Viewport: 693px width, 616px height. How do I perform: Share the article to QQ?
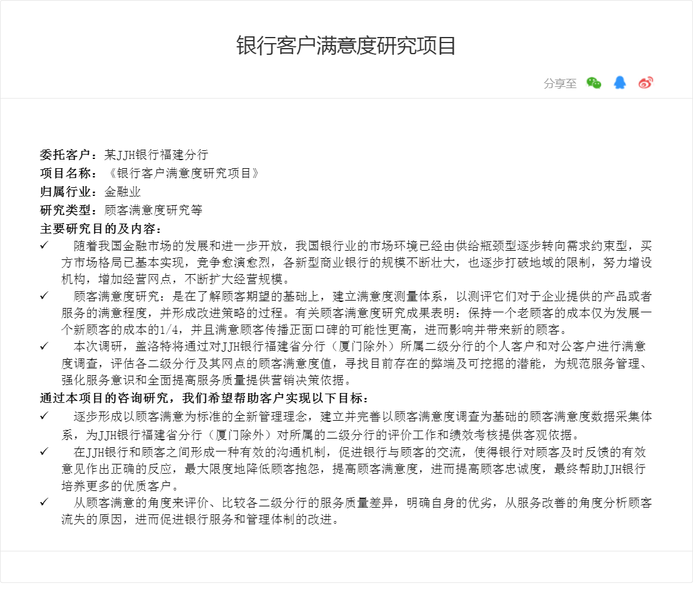(620, 83)
